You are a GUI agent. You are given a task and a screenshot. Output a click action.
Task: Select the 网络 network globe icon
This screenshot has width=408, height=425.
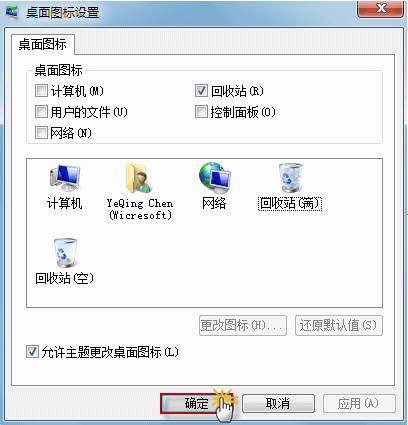pyautogui.click(x=215, y=178)
